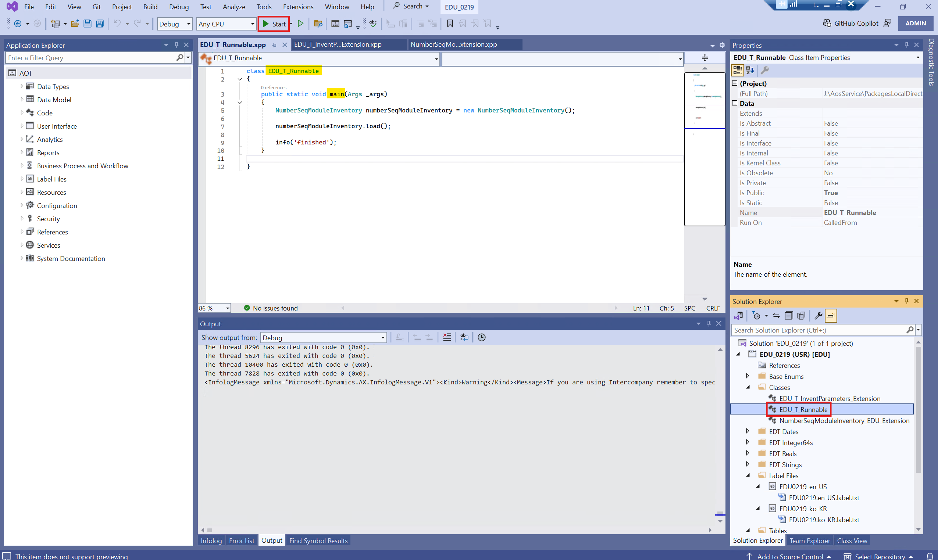Click the wrench Properties icon in Solution Explorer
Screen dimensions: 938x560
coord(818,316)
